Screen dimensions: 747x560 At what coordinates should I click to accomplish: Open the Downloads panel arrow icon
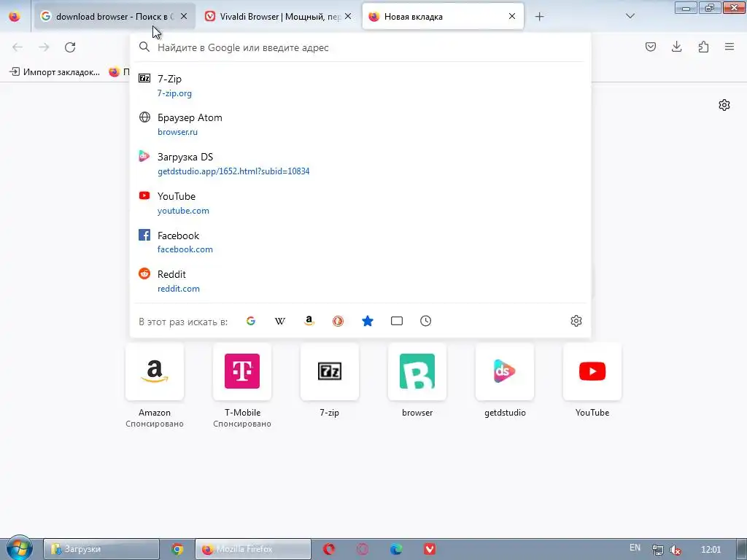(x=676, y=47)
